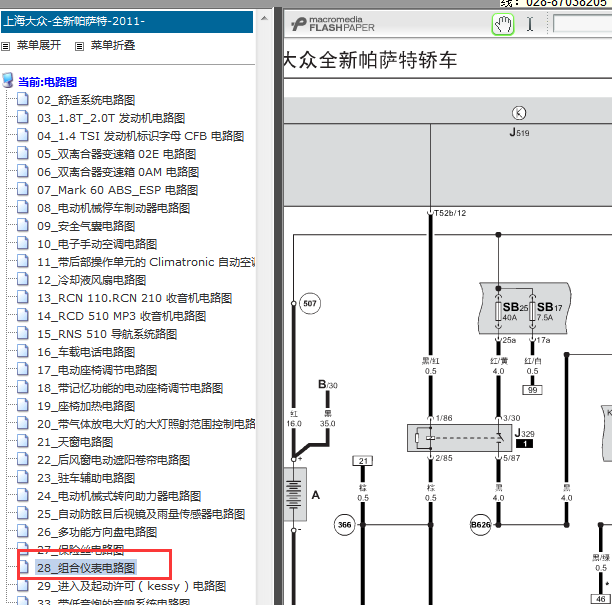Viewport: 612px width, 605px height.
Task: Click the page icon beside 12_冷却液风扇电路图
Action: point(23,279)
